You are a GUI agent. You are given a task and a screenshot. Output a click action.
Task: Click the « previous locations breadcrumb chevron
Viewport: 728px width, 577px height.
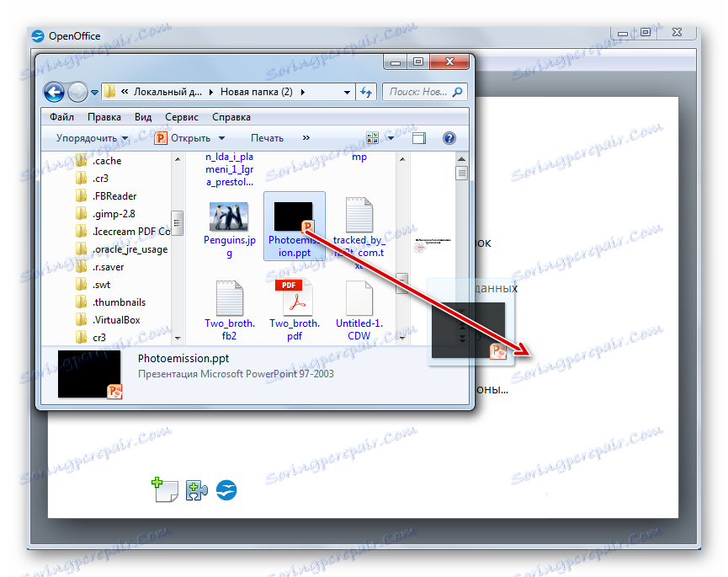[125, 92]
